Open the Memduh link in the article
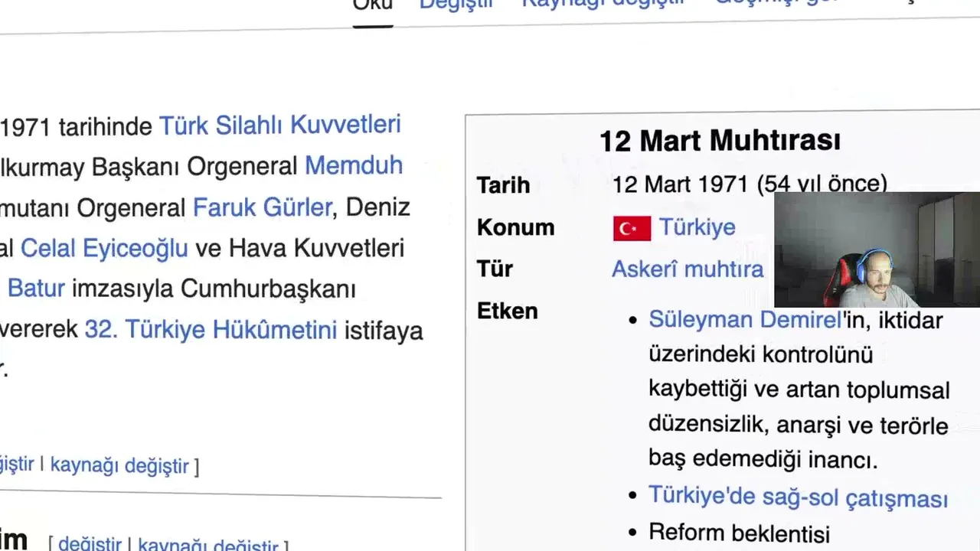Viewport: 980px width, 551px height. (354, 166)
